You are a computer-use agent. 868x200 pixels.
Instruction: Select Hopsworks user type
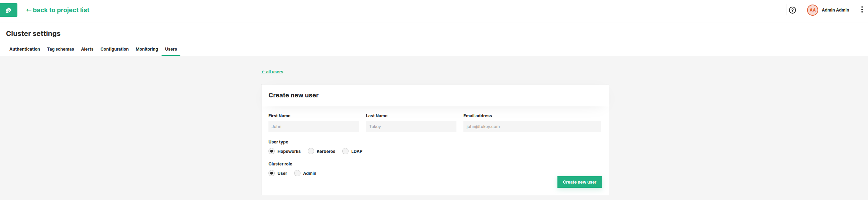pos(272,151)
